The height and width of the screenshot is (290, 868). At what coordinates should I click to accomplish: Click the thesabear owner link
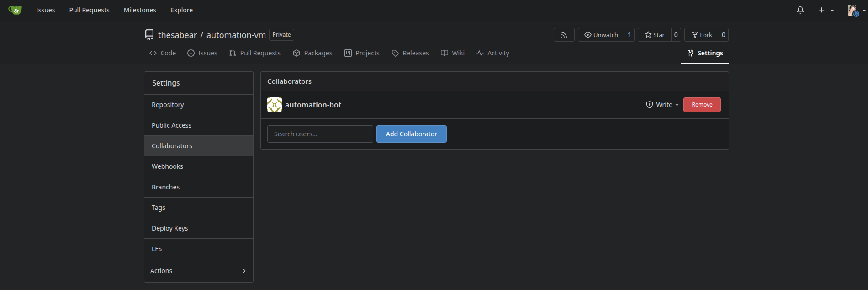[177, 35]
